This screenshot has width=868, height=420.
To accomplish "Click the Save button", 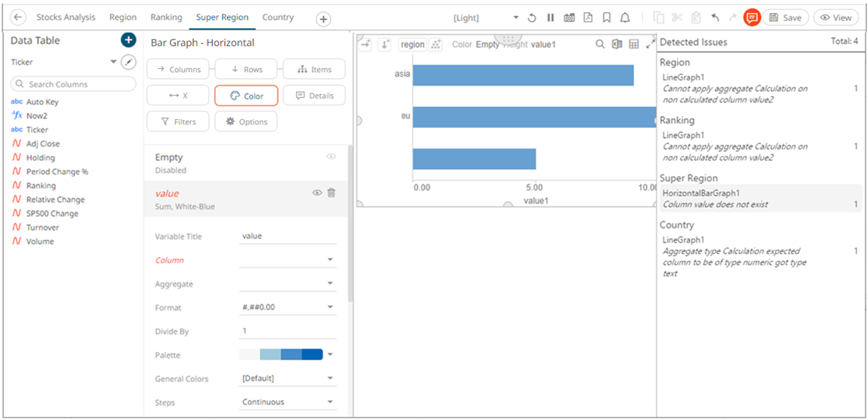I will pyautogui.click(x=785, y=17).
